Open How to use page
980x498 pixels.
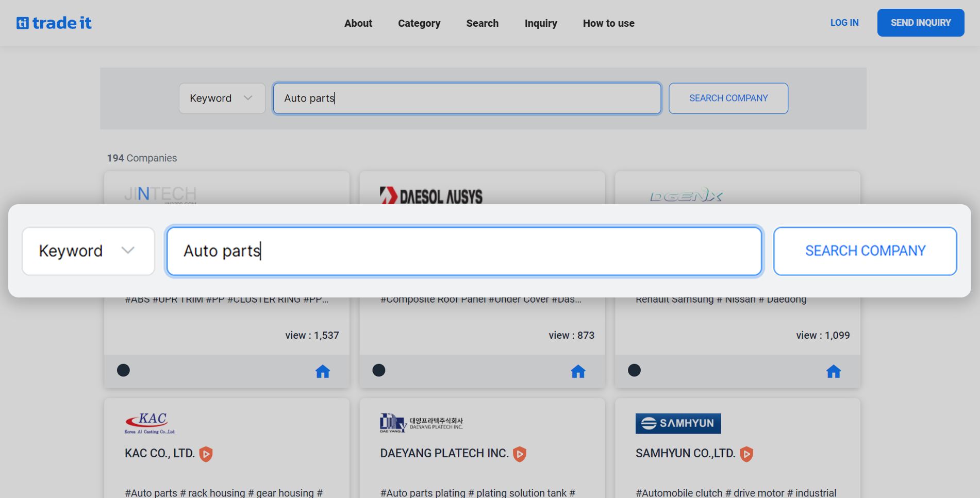(x=608, y=23)
